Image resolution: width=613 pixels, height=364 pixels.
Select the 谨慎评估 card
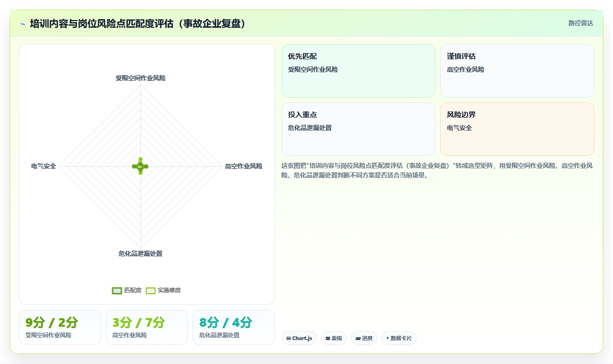517,71
